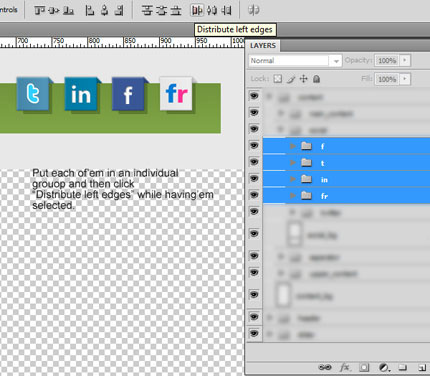Open adjustment layer menu icon

click(x=384, y=367)
